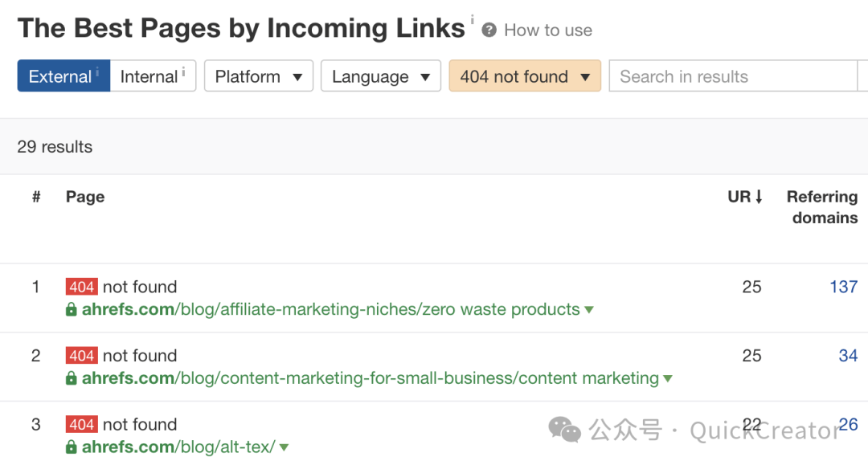Click the lock icon on the zero waste products URL
868x465 pixels.
click(72, 310)
